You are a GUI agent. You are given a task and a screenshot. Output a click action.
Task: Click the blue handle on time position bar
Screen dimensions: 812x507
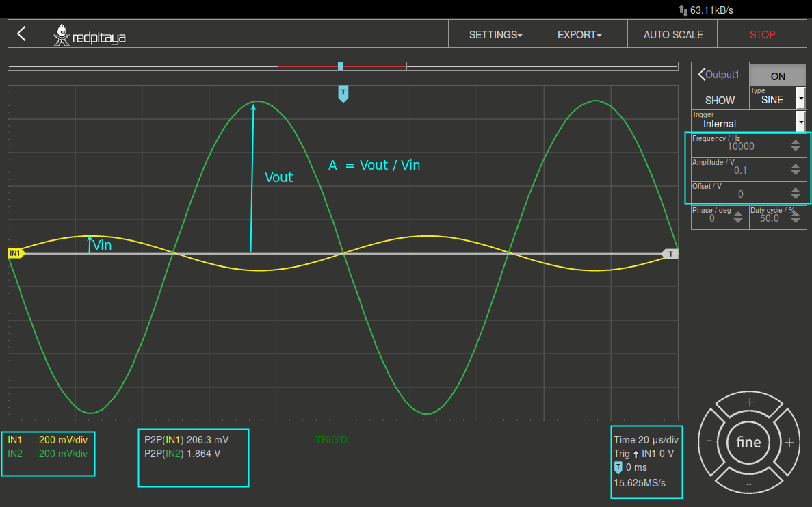(x=341, y=66)
